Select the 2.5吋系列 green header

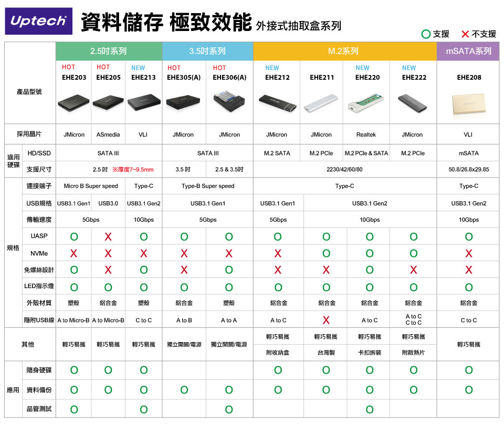pyautogui.click(x=109, y=51)
